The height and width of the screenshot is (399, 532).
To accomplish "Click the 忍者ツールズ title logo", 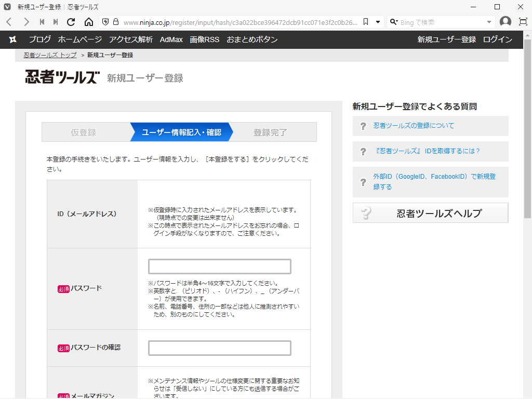I will tap(62, 77).
